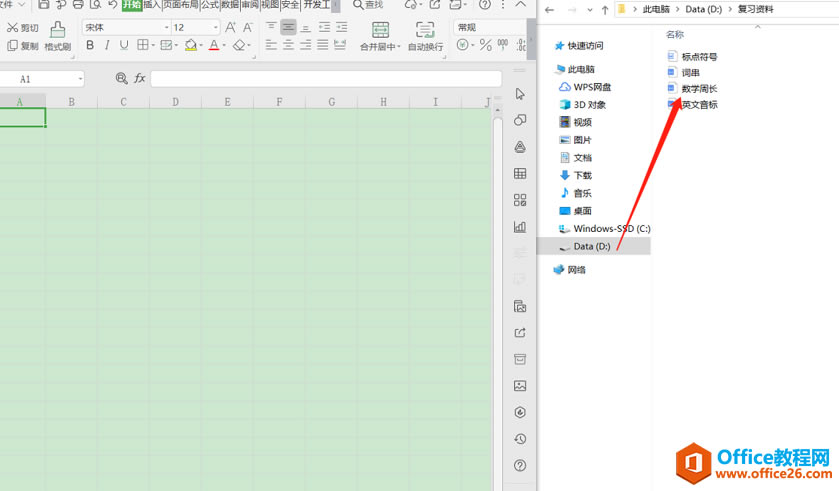The height and width of the screenshot is (491, 839).
Task: Collapse the ribbon with the up chevron
Action: [x=521, y=4]
